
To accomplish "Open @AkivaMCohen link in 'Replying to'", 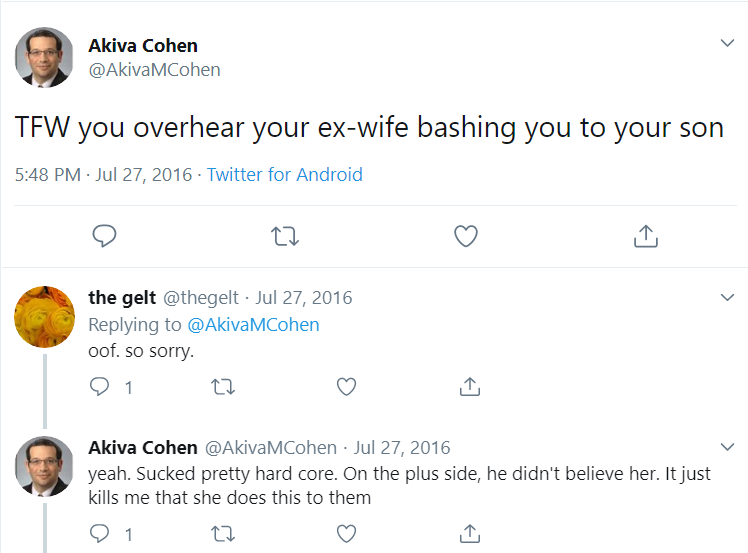I will [253, 325].
